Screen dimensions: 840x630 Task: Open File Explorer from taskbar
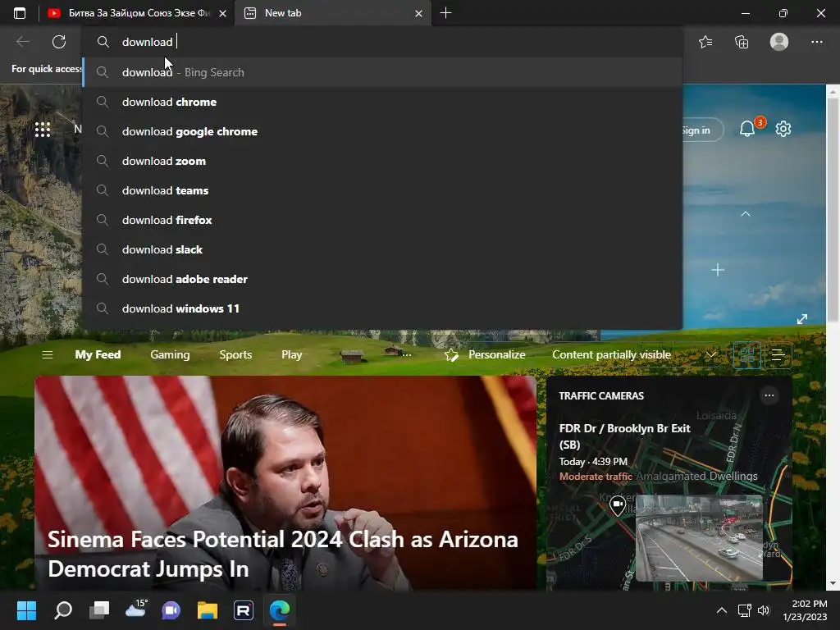click(208, 610)
